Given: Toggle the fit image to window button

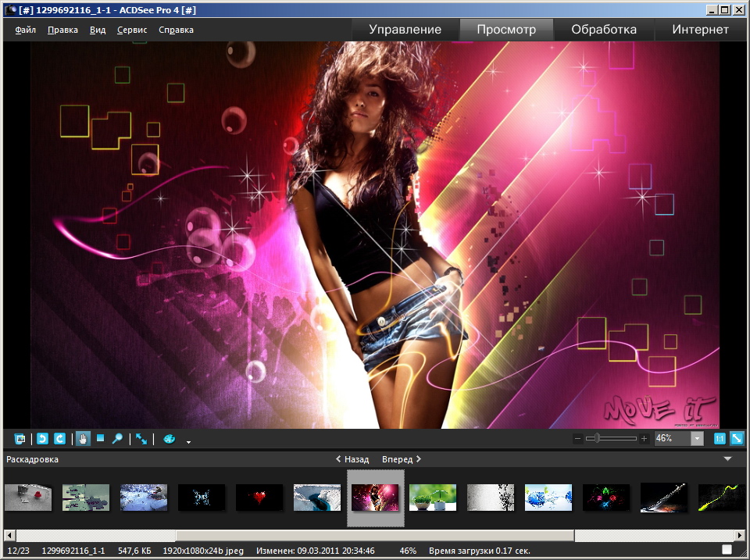Looking at the screenshot, I should (736, 439).
